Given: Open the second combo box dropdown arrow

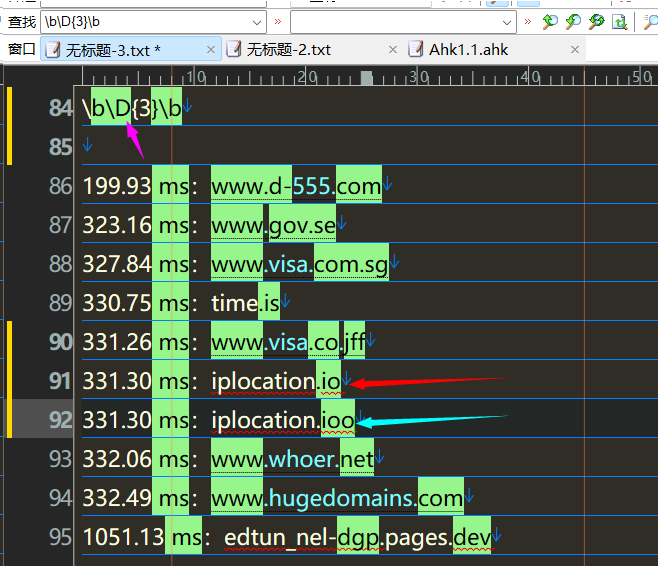Looking at the screenshot, I should pos(507,22).
